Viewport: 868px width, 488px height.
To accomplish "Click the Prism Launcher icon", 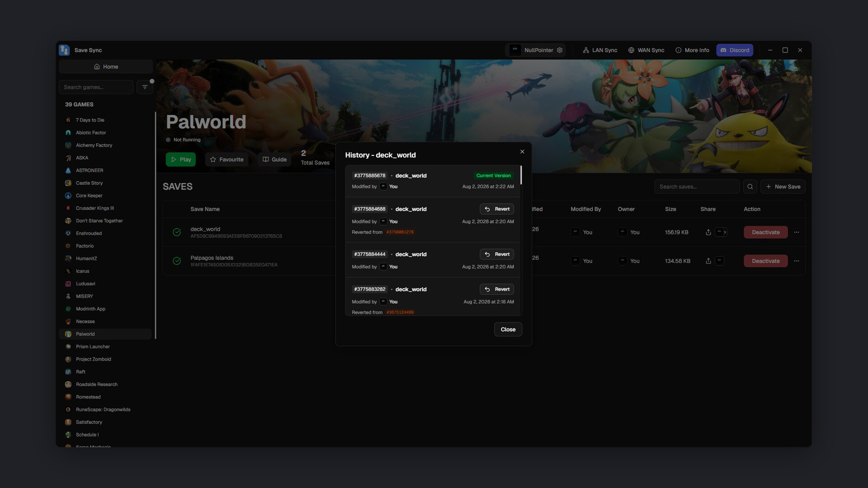I will pos(68,347).
